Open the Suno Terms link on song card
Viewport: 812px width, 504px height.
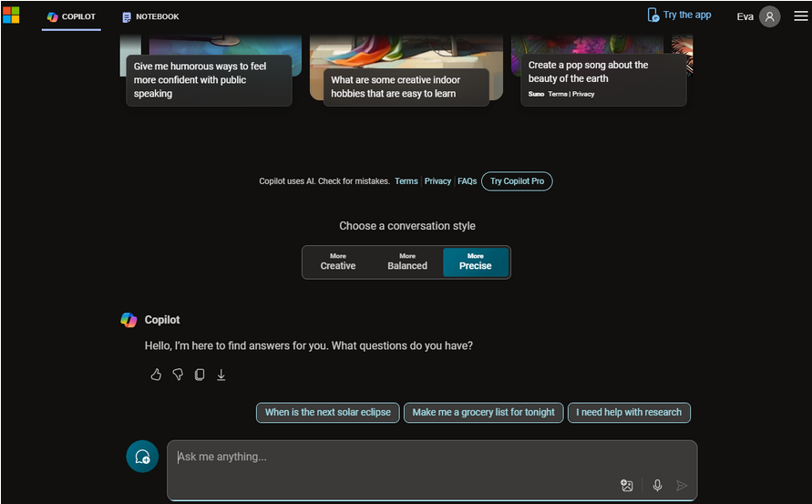pos(558,94)
